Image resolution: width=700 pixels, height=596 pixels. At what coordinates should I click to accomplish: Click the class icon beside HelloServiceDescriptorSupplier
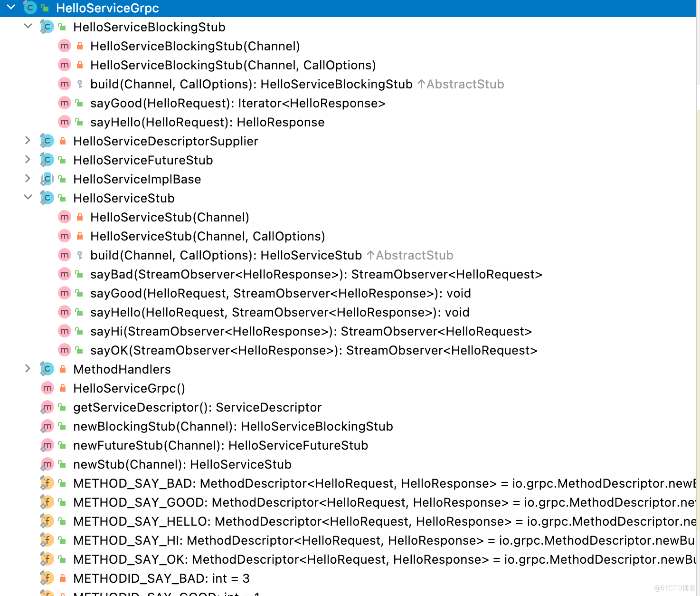(47, 141)
